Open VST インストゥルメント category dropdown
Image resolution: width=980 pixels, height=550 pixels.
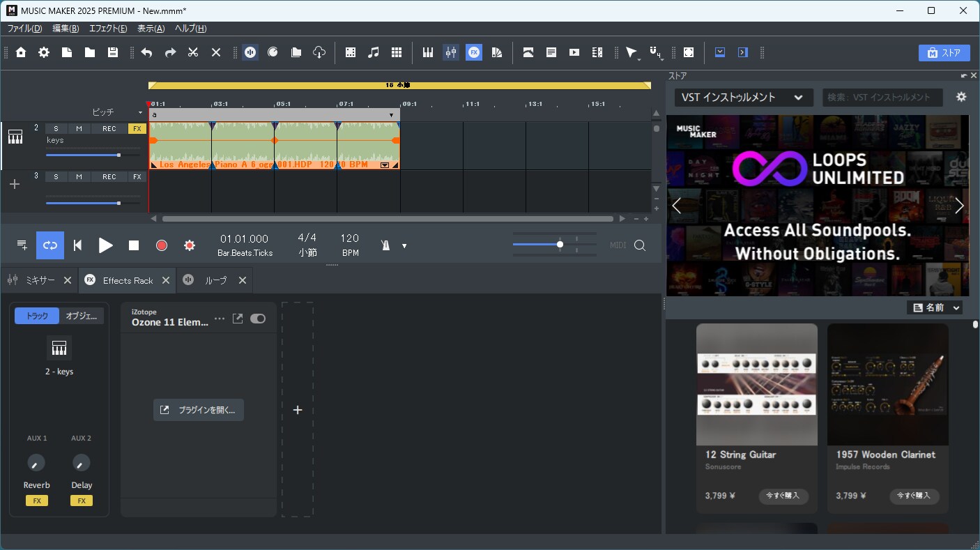tap(744, 98)
